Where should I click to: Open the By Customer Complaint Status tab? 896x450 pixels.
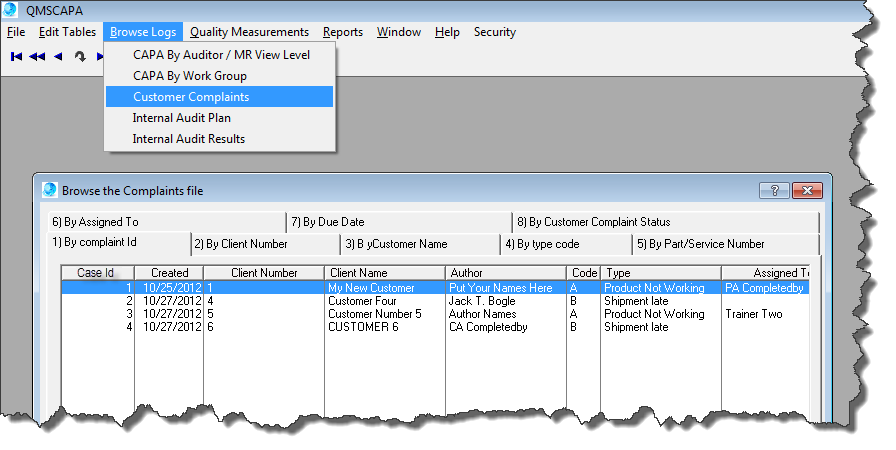[593, 222]
